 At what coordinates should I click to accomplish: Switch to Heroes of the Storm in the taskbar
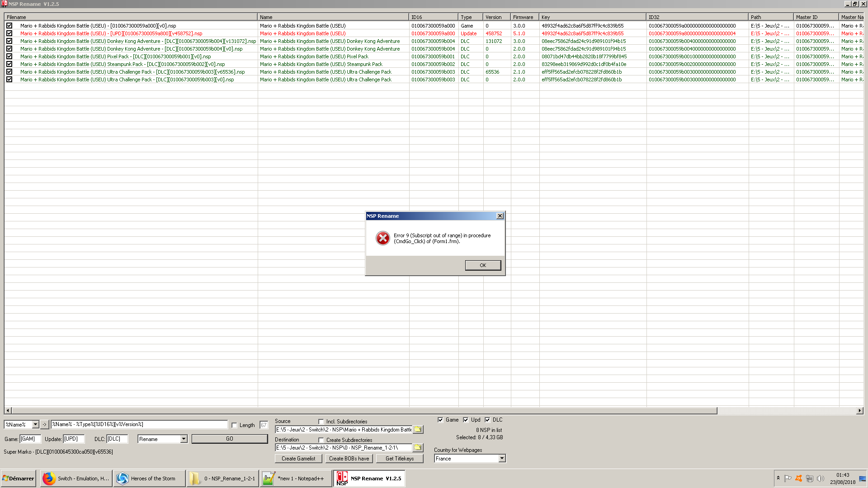(x=149, y=478)
